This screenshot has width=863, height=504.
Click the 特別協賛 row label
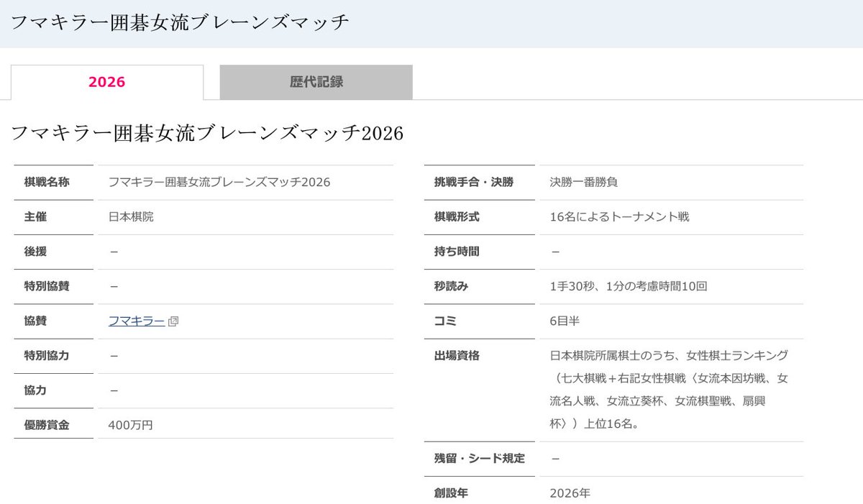click(47, 286)
